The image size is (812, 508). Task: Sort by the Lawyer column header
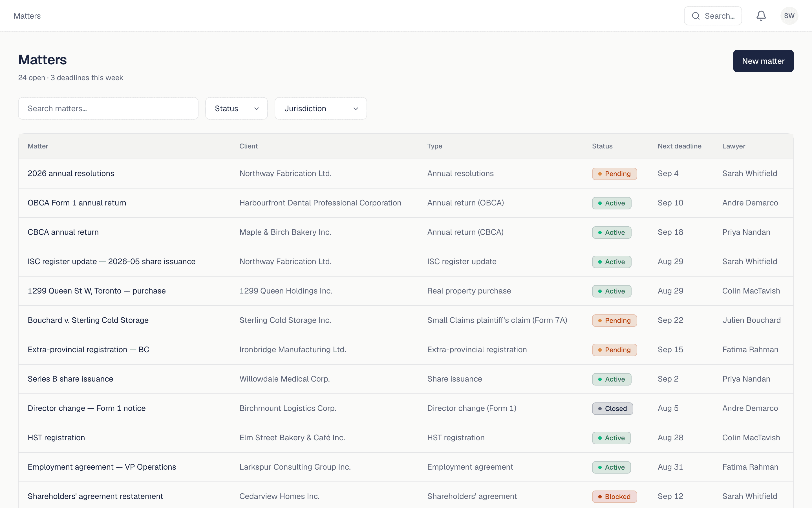(x=734, y=146)
